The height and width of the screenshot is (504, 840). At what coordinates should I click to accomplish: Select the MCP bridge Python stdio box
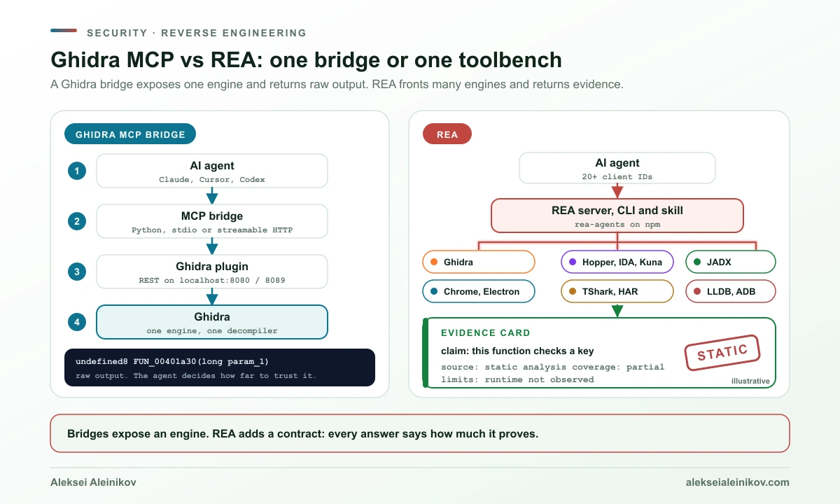pos(212,221)
